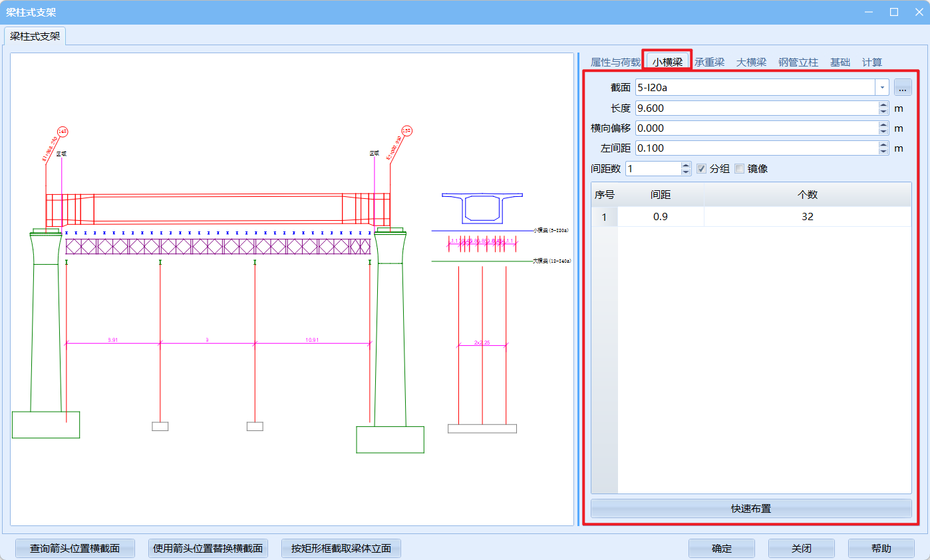Image resolution: width=930 pixels, height=560 pixels.
Task: Decrease 横向偏移 value with down arrow
Action: (x=883, y=131)
